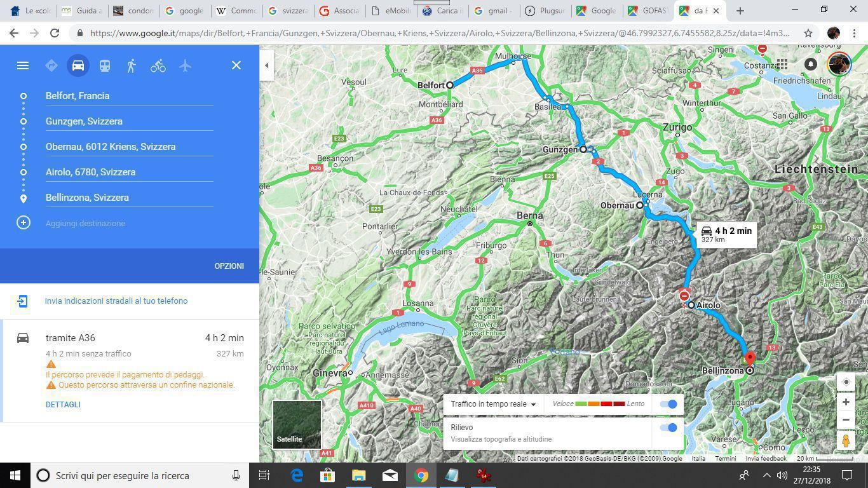Open Task View on taskbar

(264, 475)
